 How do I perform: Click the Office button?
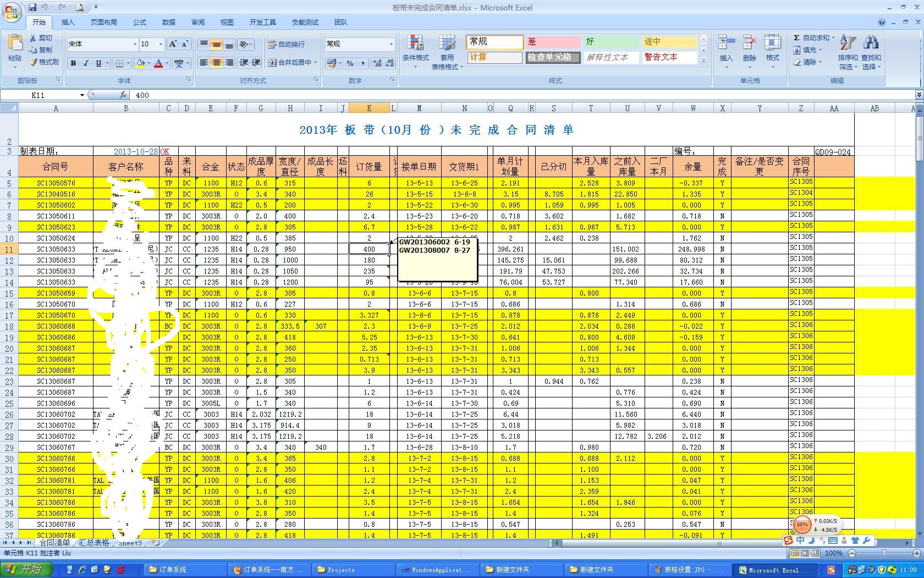(12, 11)
